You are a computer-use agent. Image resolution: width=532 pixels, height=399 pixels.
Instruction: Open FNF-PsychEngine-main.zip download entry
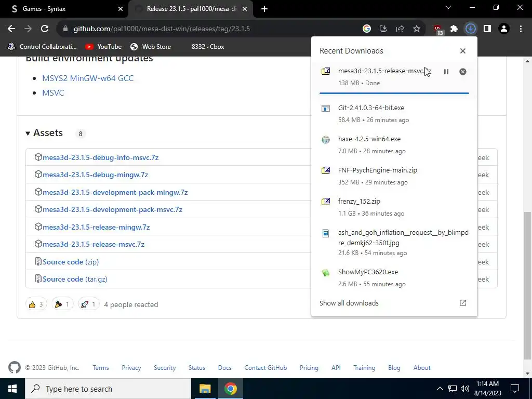pos(394,176)
